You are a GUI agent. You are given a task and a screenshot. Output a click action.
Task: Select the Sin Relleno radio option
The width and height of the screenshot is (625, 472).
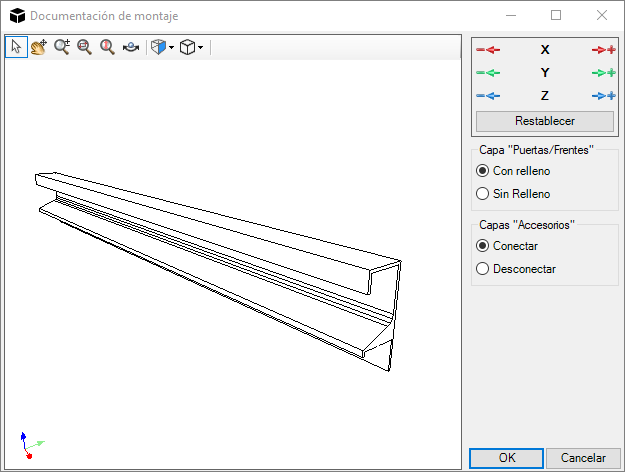(513, 194)
